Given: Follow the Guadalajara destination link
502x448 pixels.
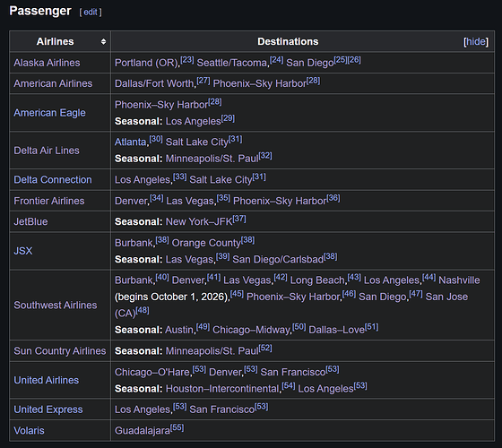Looking at the screenshot, I should pos(143,430).
